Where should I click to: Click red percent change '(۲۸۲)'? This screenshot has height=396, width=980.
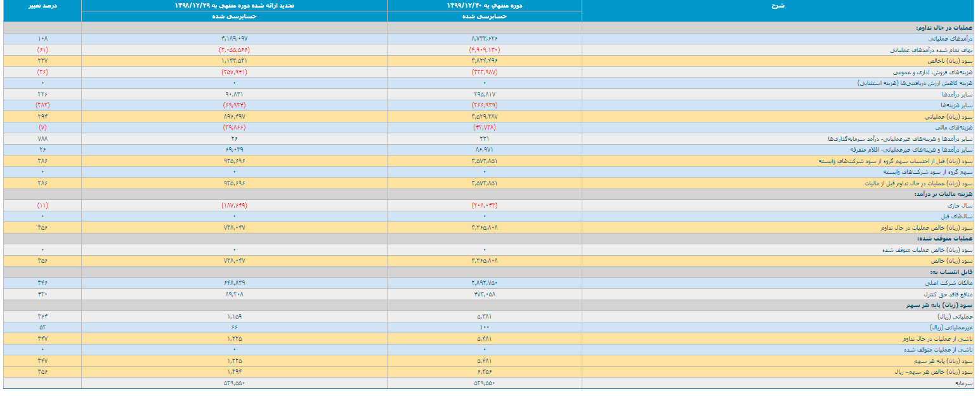(42, 105)
